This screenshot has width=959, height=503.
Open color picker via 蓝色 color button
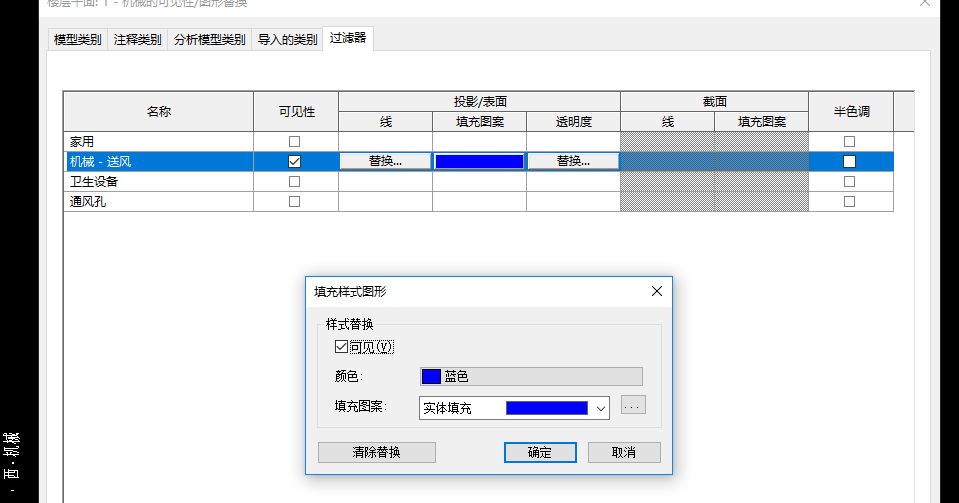click(531, 376)
